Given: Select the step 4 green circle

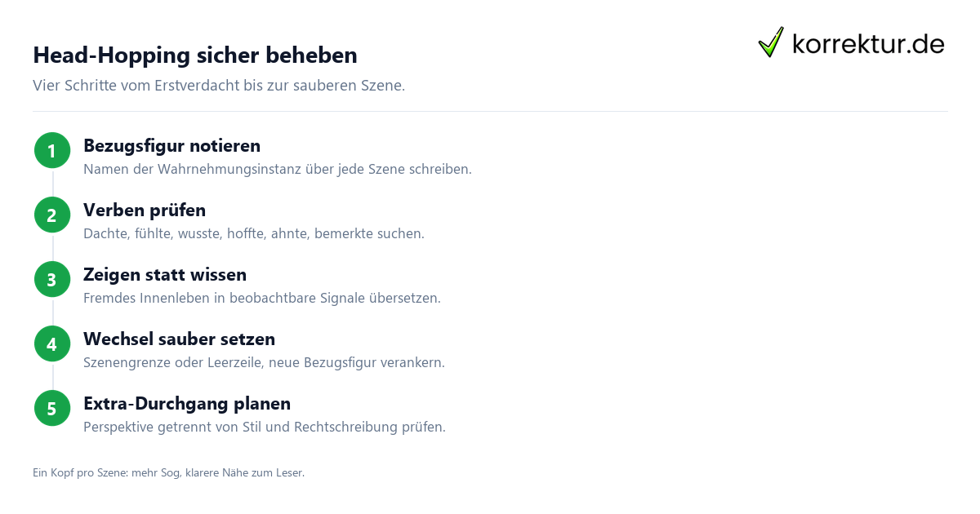Looking at the screenshot, I should [x=52, y=343].
